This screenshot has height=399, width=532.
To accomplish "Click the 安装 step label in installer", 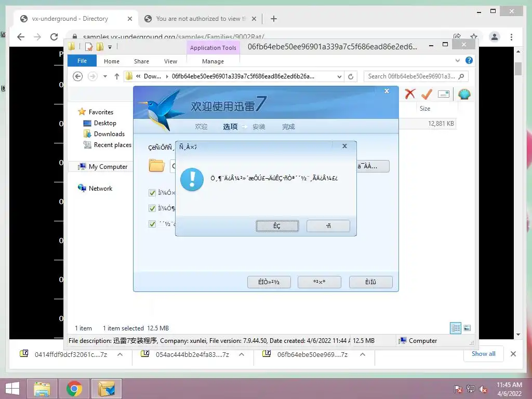I will tap(259, 127).
